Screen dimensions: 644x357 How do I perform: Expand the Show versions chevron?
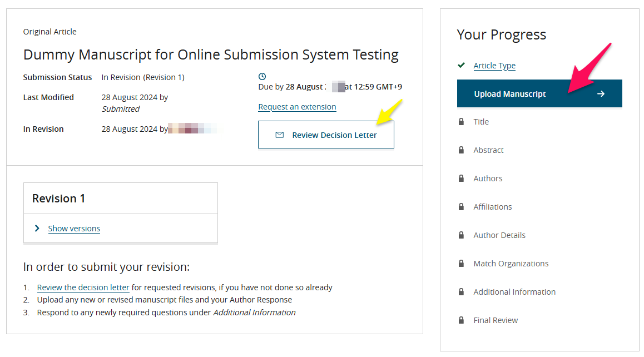[37, 229]
